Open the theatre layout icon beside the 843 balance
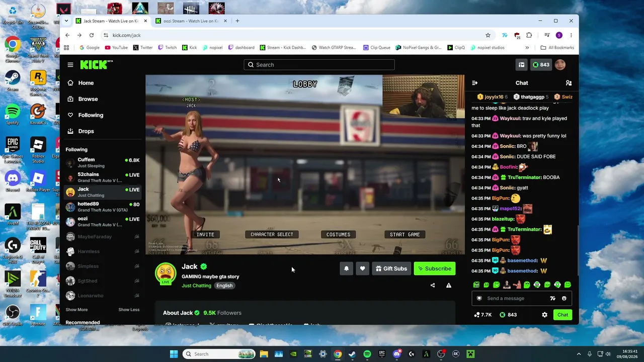Screen dimensions: 644x362 tap(521, 65)
